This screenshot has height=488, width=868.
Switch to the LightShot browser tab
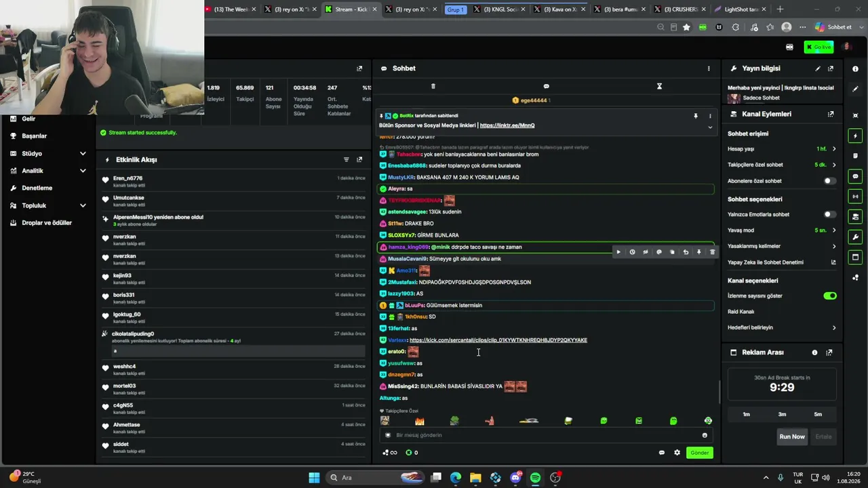(x=741, y=9)
